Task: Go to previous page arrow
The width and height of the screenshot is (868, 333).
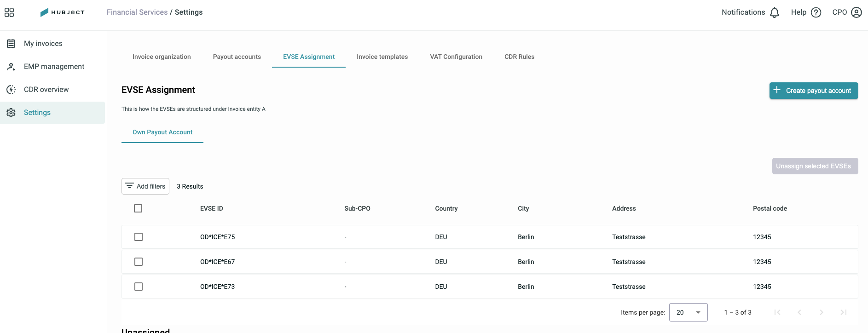Action: 799,312
